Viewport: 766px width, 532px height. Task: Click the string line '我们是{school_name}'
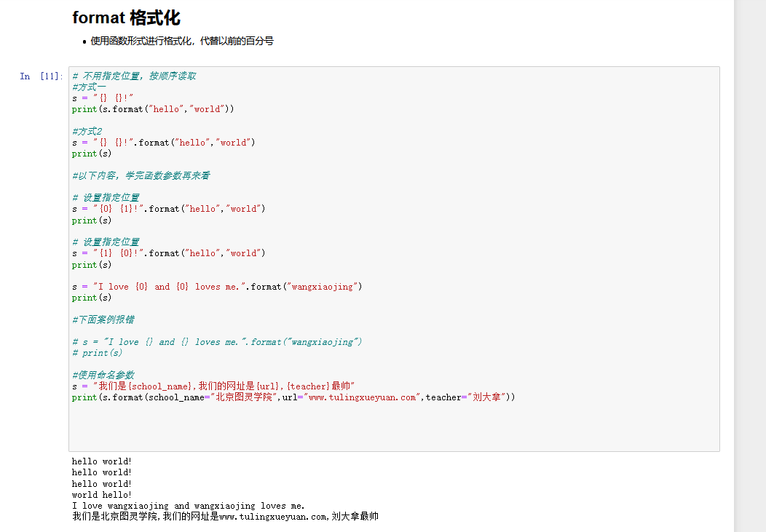click(213, 386)
